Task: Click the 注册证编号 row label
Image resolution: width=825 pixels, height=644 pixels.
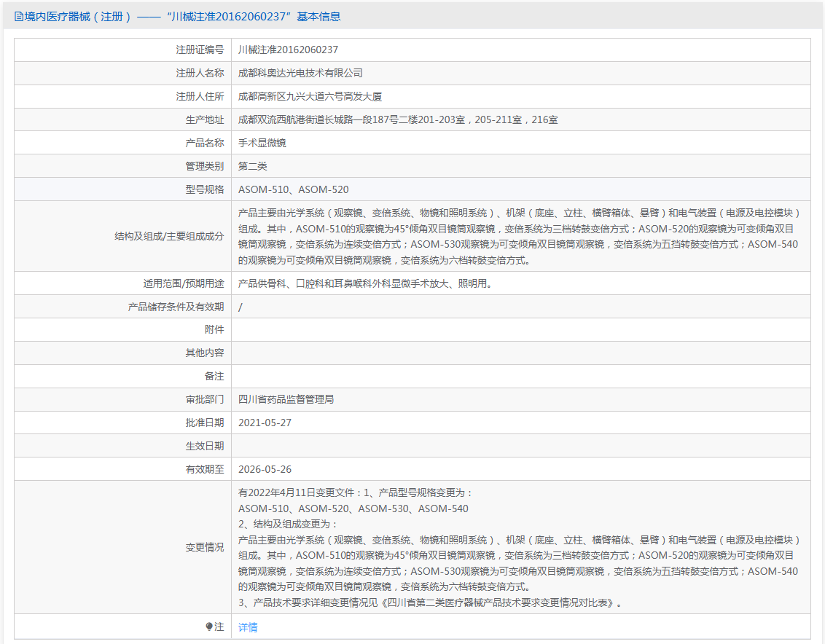Action: [x=200, y=50]
